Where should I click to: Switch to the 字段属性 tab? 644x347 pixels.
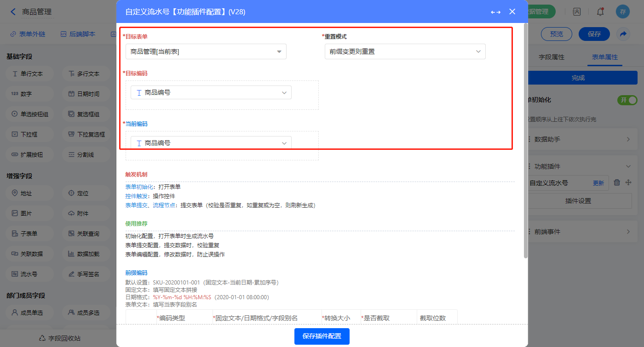(x=551, y=57)
